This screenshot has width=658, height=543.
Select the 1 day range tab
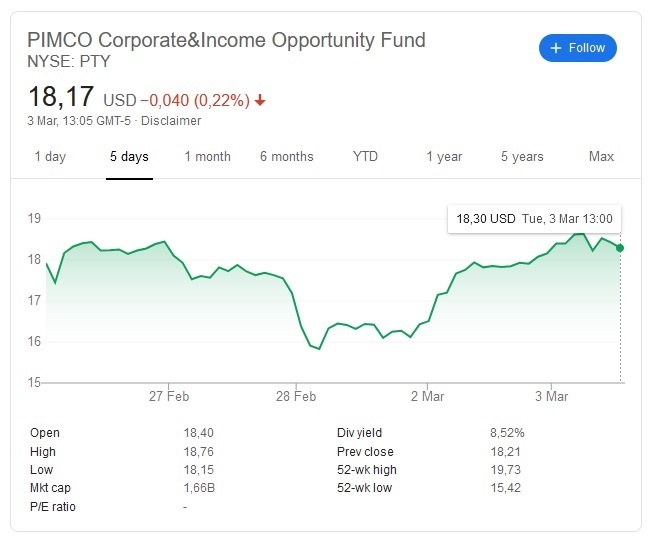(50, 157)
